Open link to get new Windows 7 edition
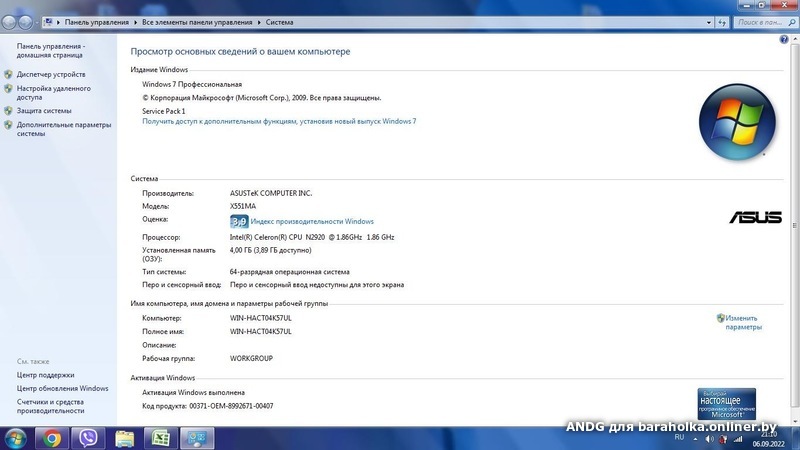Viewport: 800px width, 450px height. 279,121
